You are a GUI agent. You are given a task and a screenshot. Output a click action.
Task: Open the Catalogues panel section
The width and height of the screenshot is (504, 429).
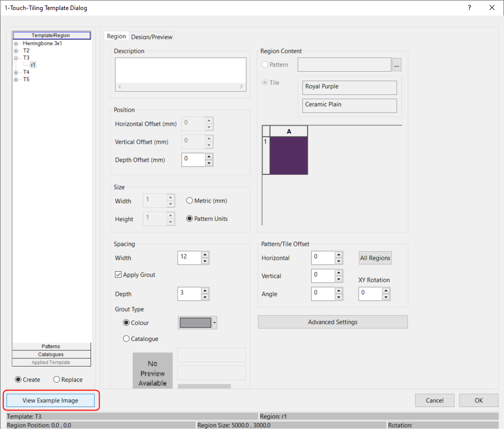52,354
